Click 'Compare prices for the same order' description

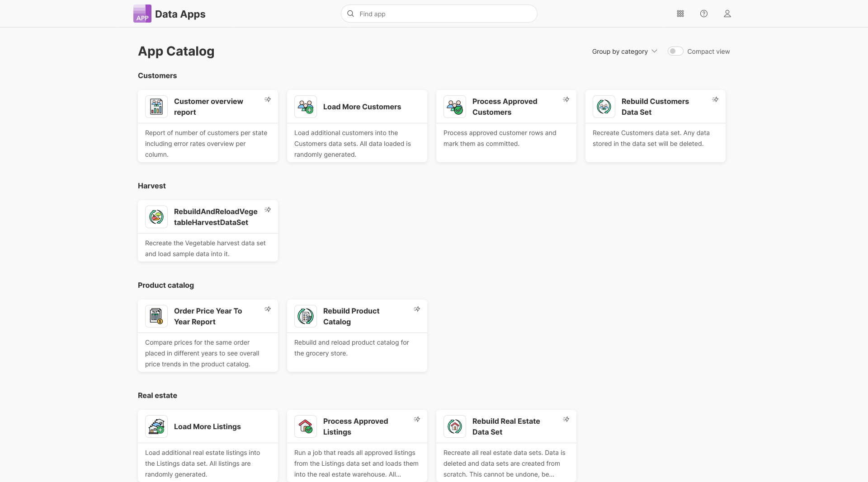202,353
